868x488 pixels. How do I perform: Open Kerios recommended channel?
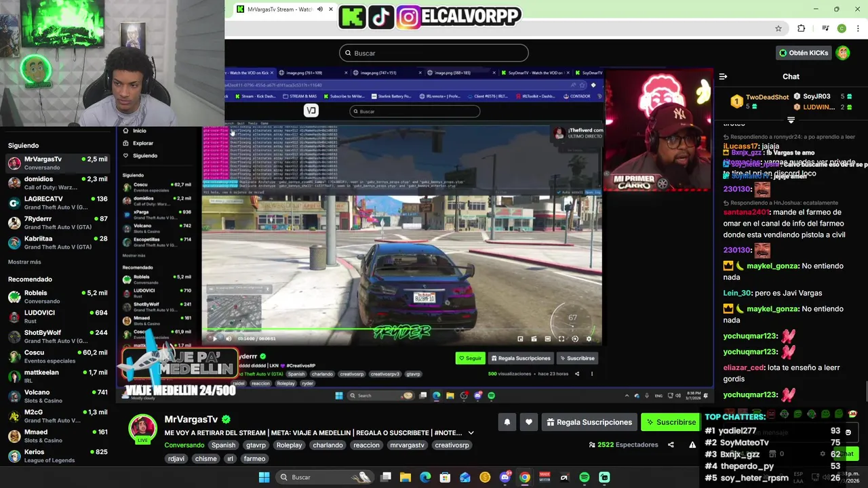pyautogui.click(x=58, y=456)
